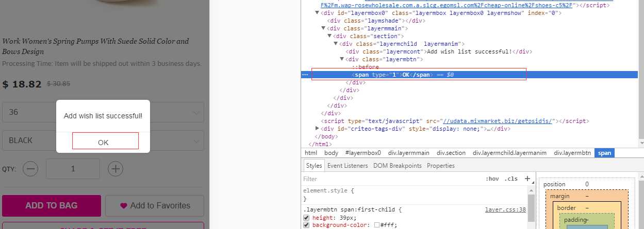This screenshot has height=229, width=644.
Task: Select the #layermbox0 breadcrumb
Action: pos(363,153)
